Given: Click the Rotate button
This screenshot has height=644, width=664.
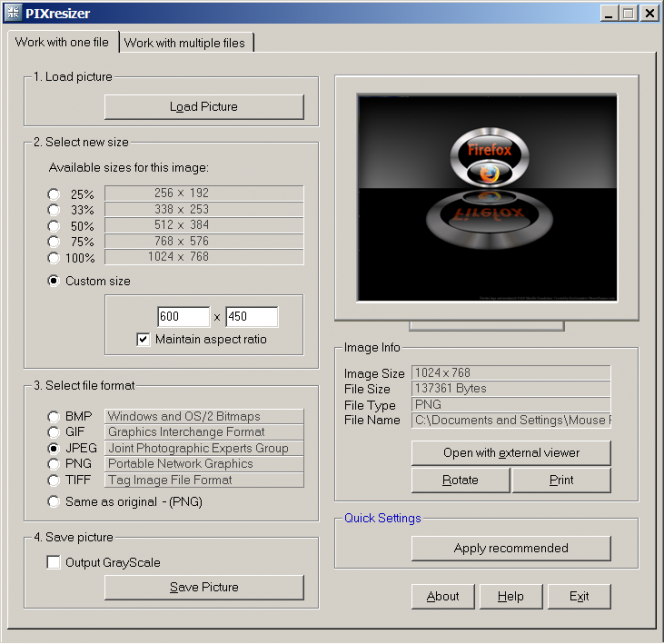Looking at the screenshot, I should [460, 480].
